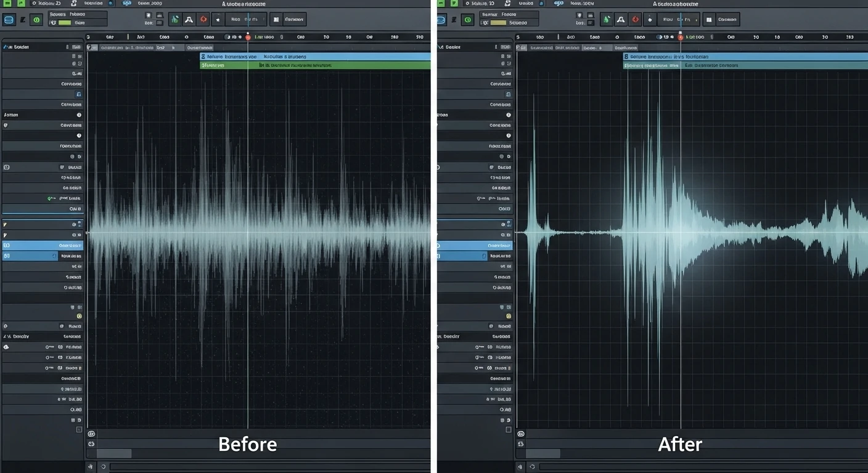Select the blue clip header on Before timeline
Screen dimensions: 868x473
tap(314, 56)
